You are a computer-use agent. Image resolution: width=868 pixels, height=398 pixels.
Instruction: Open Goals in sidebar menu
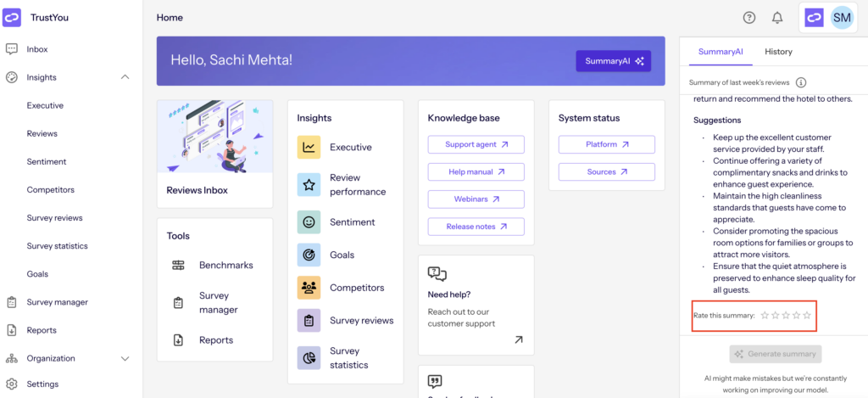(37, 274)
